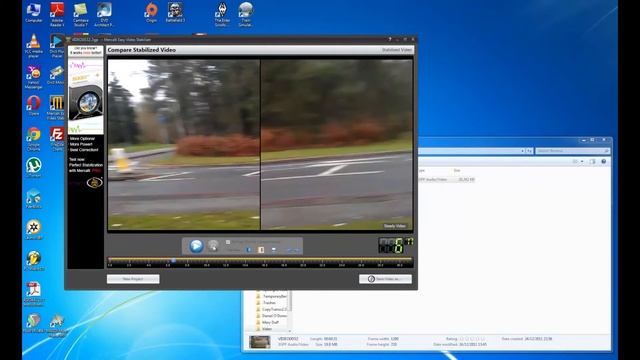This screenshot has width=640, height=360.
Task: Play the stabilized video comparison
Action: [x=196, y=246]
